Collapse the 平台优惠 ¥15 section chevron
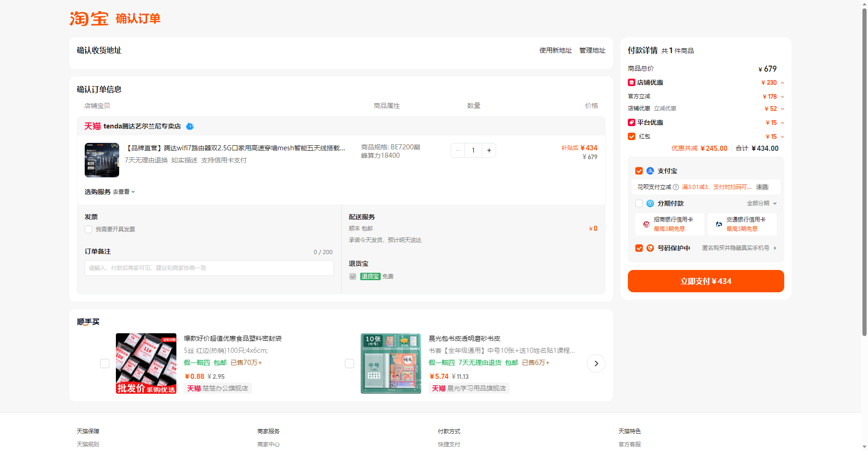868x451 pixels. [782, 123]
